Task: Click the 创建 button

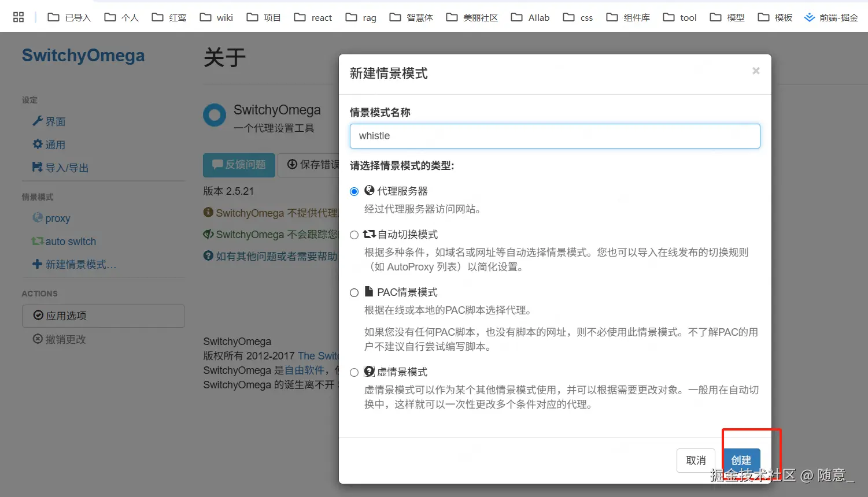Action: [741, 461]
